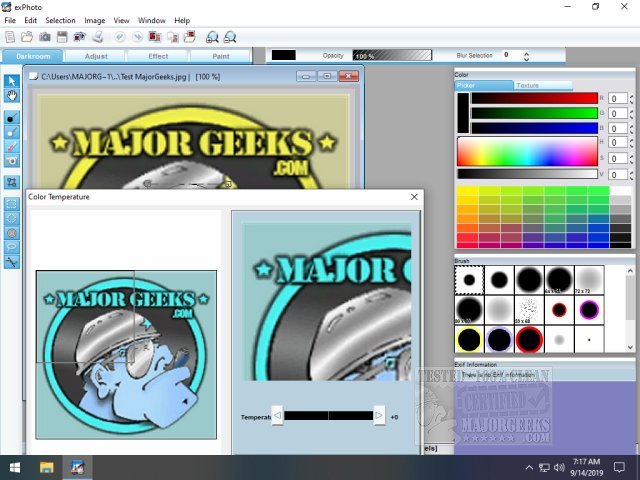
Task: Select the crop transform tool
Action: click(x=12, y=182)
